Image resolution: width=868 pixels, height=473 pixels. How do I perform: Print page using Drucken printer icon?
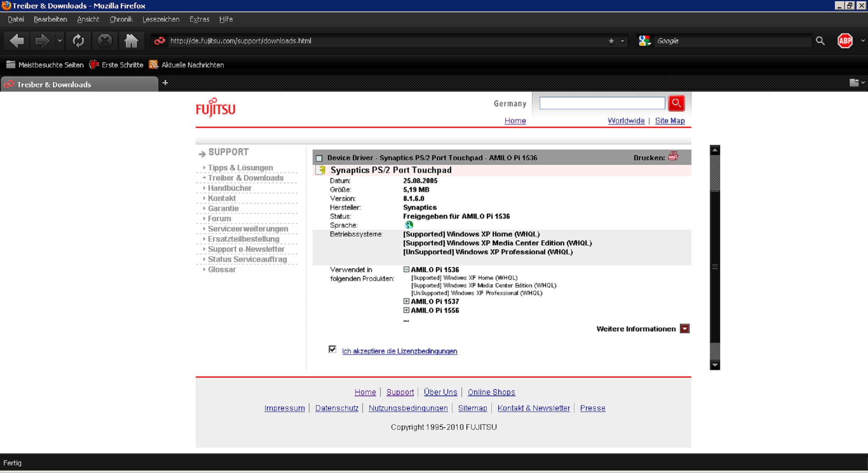point(673,156)
